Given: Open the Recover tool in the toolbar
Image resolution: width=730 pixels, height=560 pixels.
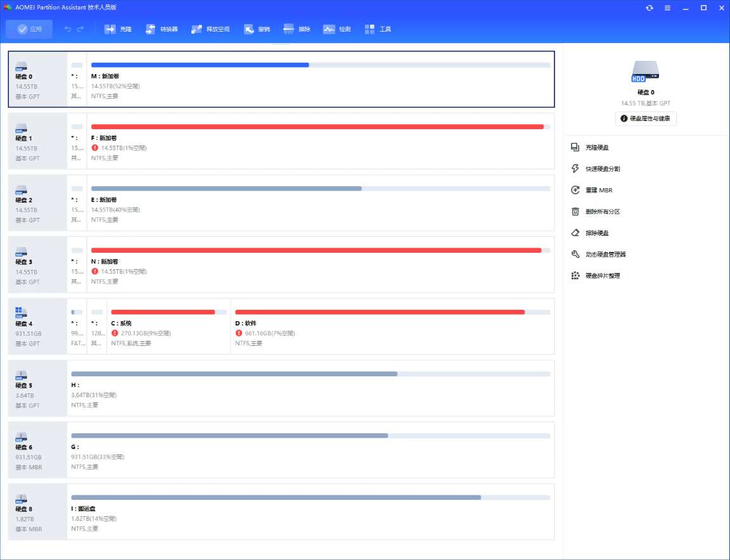Looking at the screenshot, I should (x=257, y=29).
